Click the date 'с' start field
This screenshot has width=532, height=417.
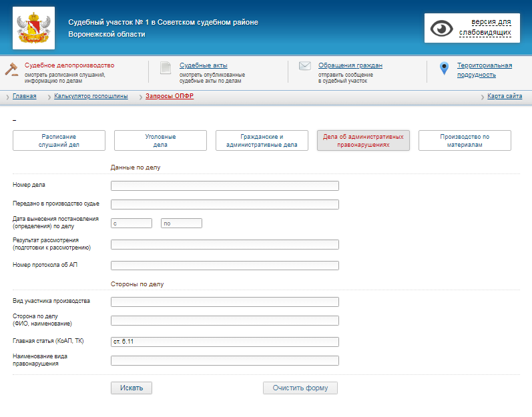click(131, 223)
